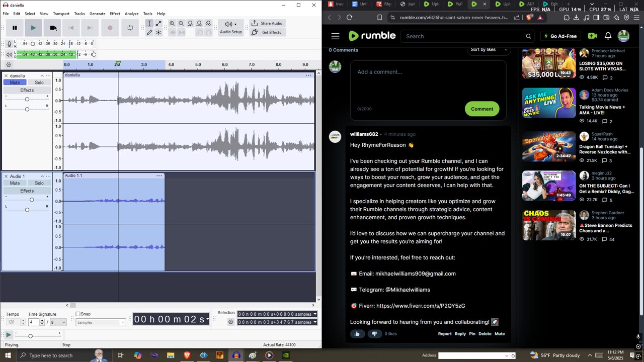Enable the Snap checkbox
The width and height of the screenshot is (644, 362).
point(78,314)
